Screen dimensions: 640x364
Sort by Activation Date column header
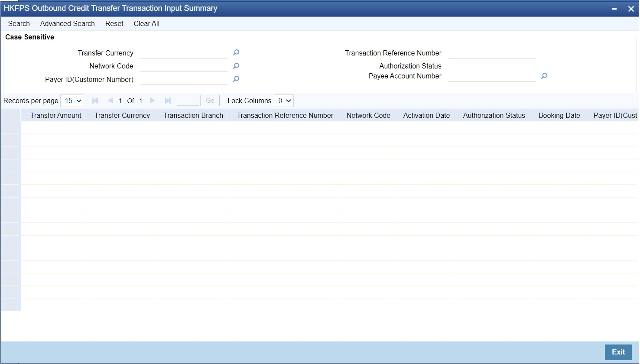coord(427,116)
